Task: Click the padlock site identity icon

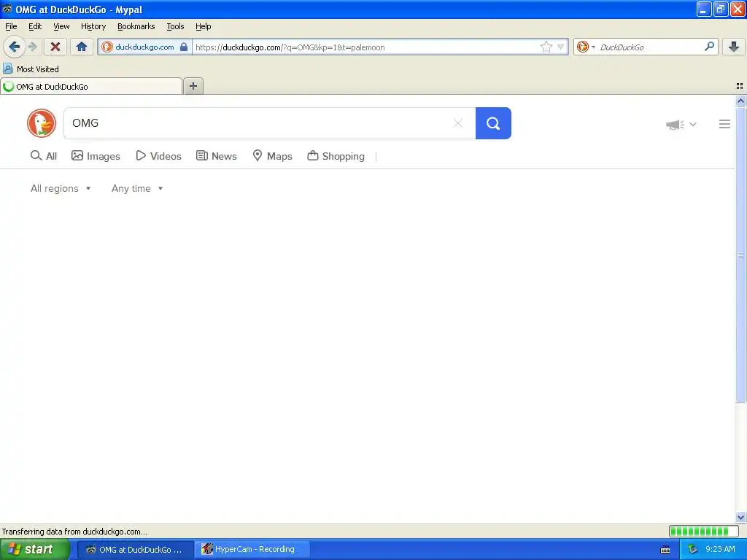Action: [184, 47]
